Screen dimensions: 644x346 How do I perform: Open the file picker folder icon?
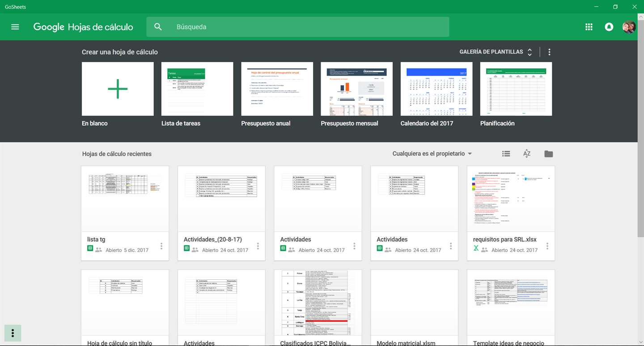pyautogui.click(x=549, y=154)
